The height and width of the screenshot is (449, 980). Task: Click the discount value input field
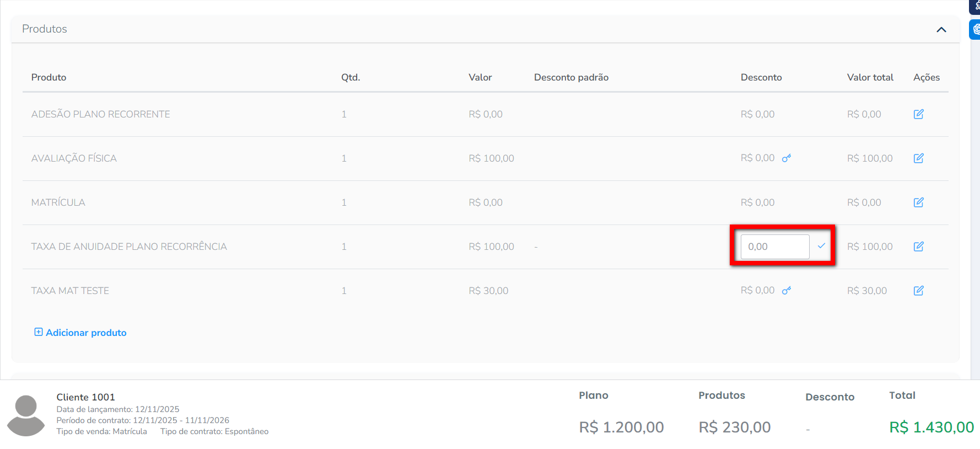tap(774, 247)
